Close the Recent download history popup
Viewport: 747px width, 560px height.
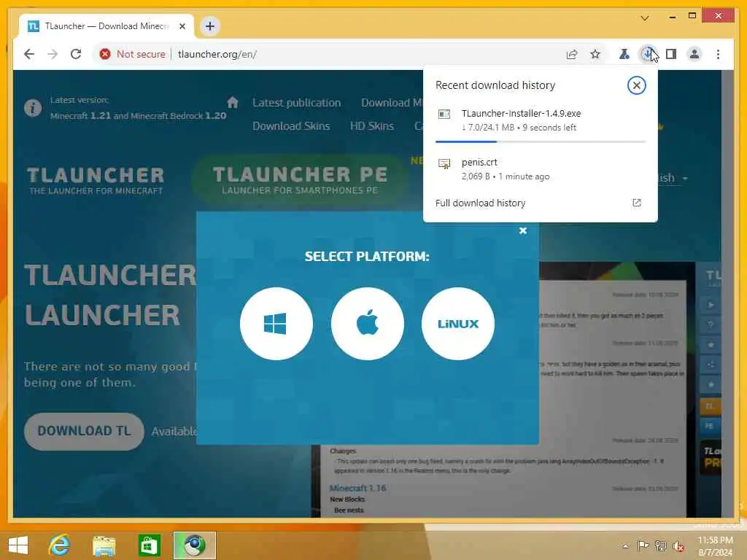636,85
